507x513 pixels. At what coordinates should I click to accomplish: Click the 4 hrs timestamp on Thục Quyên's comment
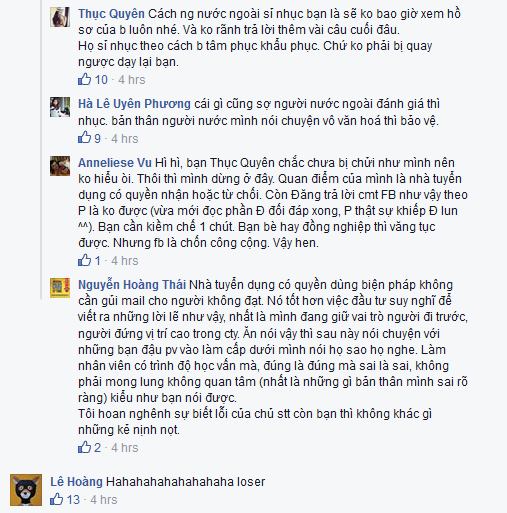tap(132, 80)
